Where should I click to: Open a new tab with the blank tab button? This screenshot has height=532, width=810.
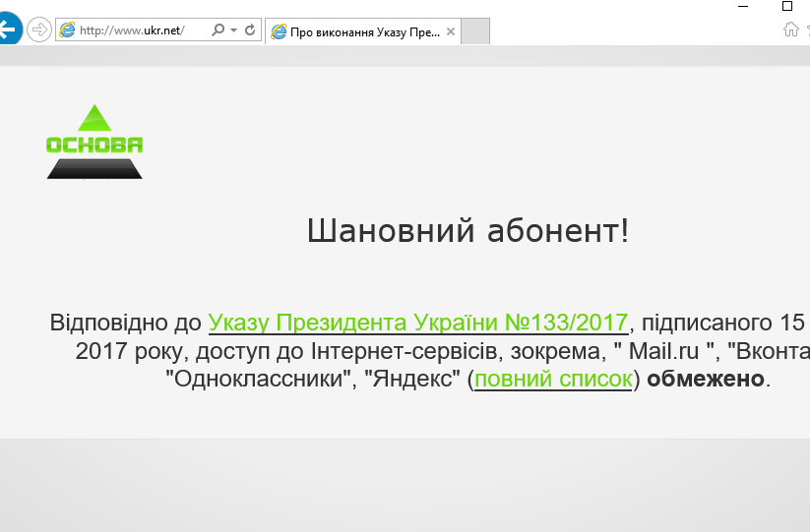(x=475, y=31)
